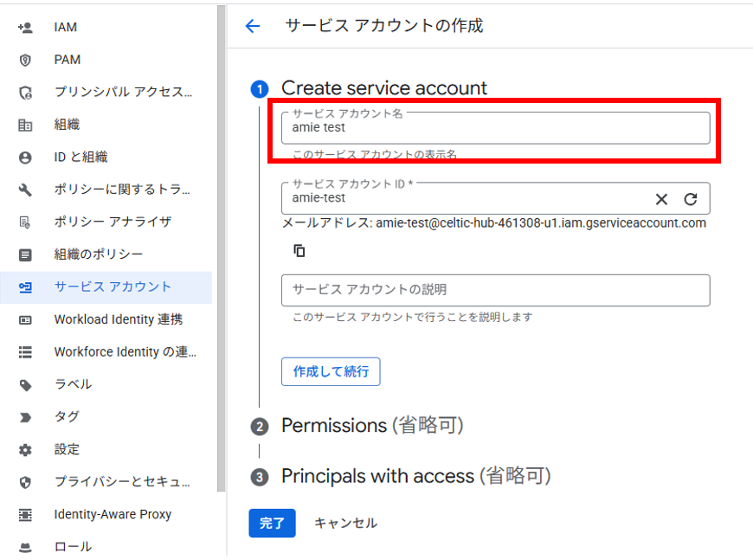Click the サービス アカウント名 input field
The width and height of the screenshot is (753, 560).
click(x=495, y=128)
